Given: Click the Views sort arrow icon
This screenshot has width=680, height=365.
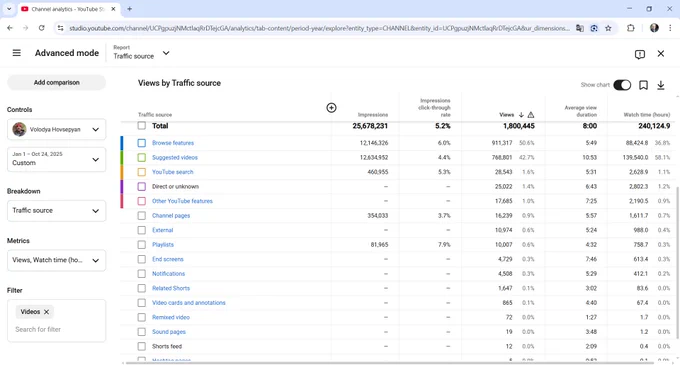Looking at the screenshot, I should pos(521,115).
